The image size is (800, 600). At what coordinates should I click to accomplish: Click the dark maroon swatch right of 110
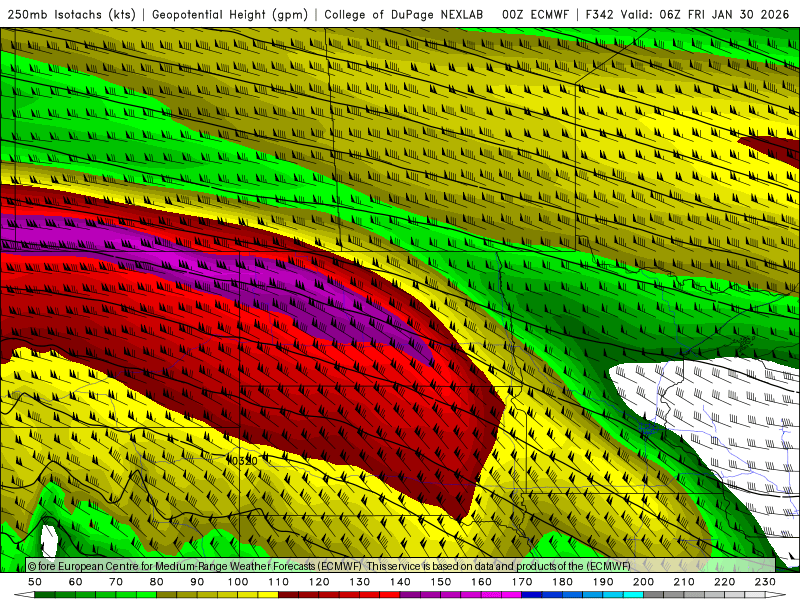289,595
